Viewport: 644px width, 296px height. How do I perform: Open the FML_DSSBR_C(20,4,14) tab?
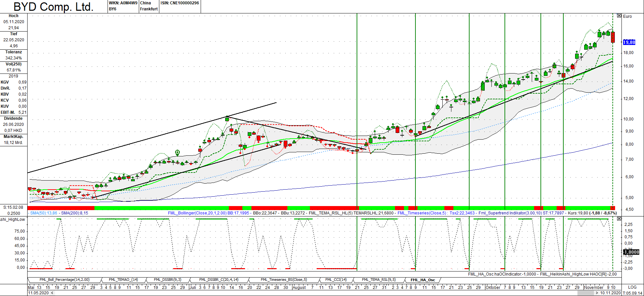(219, 280)
